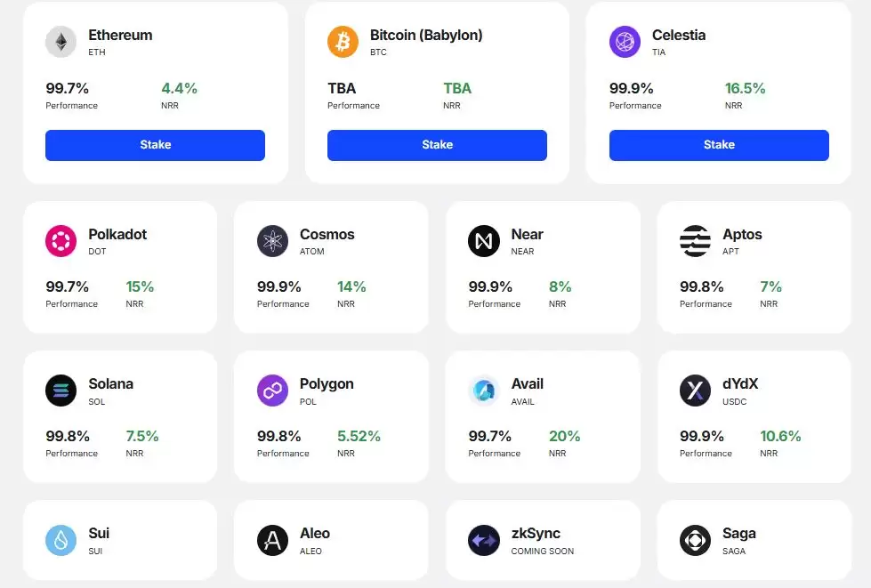871x588 pixels.
Task: Click the pink Polkadot logo icon
Action: coord(61,241)
